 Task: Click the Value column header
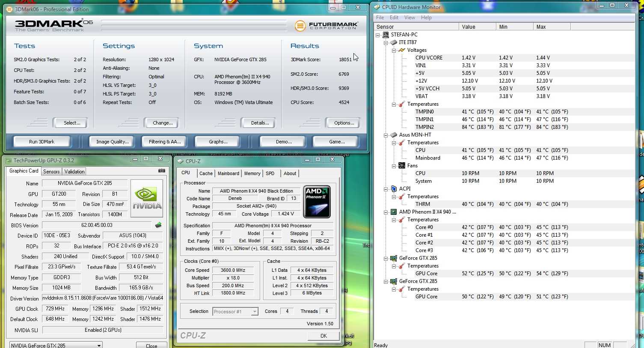478,27
